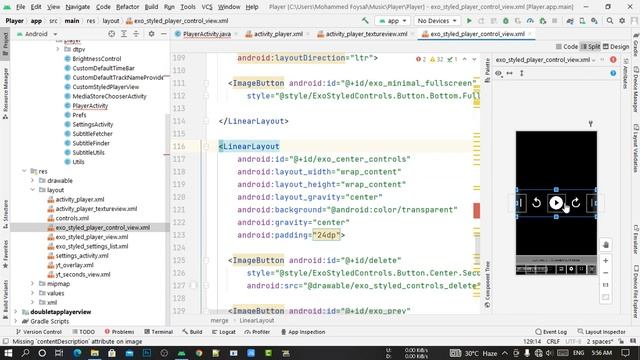Screen dimensions: 640x360
Task: Open the Build menu
Action: pos(151,7)
